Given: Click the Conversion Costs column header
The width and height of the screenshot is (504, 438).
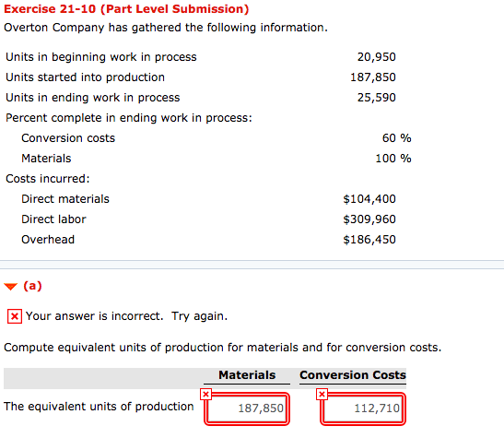Looking at the screenshot, I should click(353, 375).
